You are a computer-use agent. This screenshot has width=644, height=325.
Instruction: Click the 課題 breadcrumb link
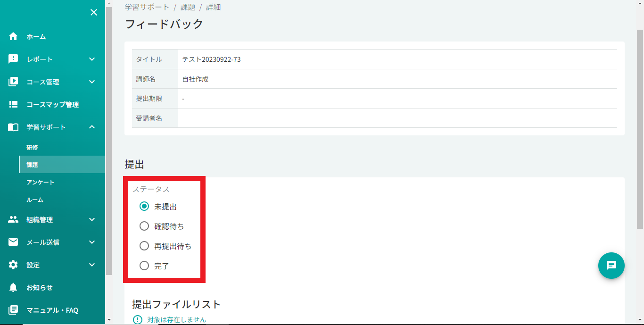[x=188, y=7]
